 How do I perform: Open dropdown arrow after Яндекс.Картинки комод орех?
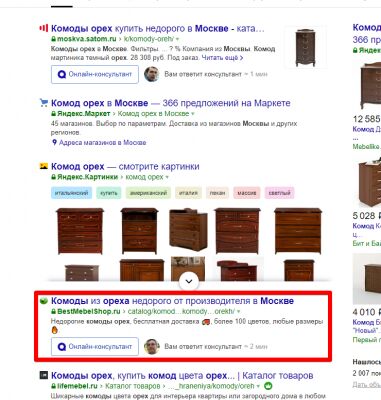click(x=167, y=177)
